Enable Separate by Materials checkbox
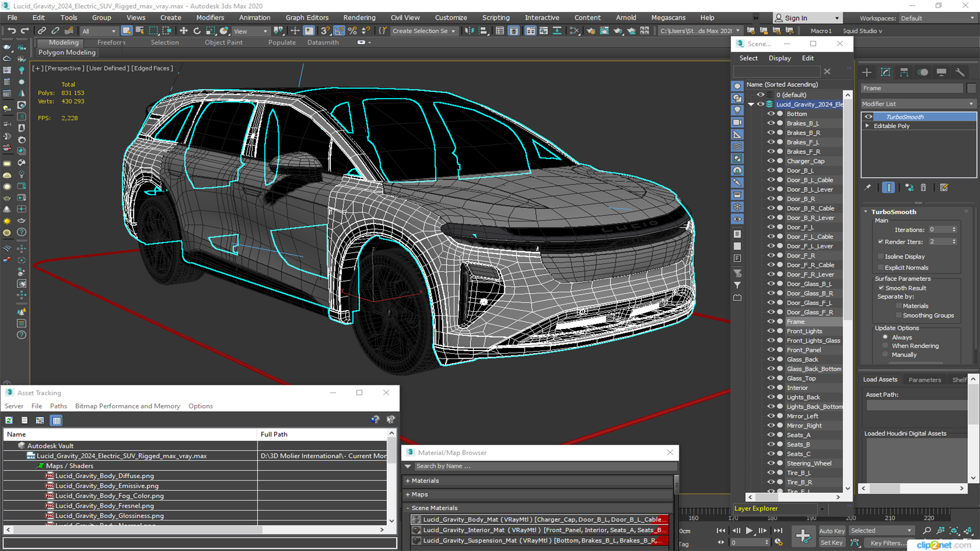Screen dimensions: 980x551 (x=899, y=306)
